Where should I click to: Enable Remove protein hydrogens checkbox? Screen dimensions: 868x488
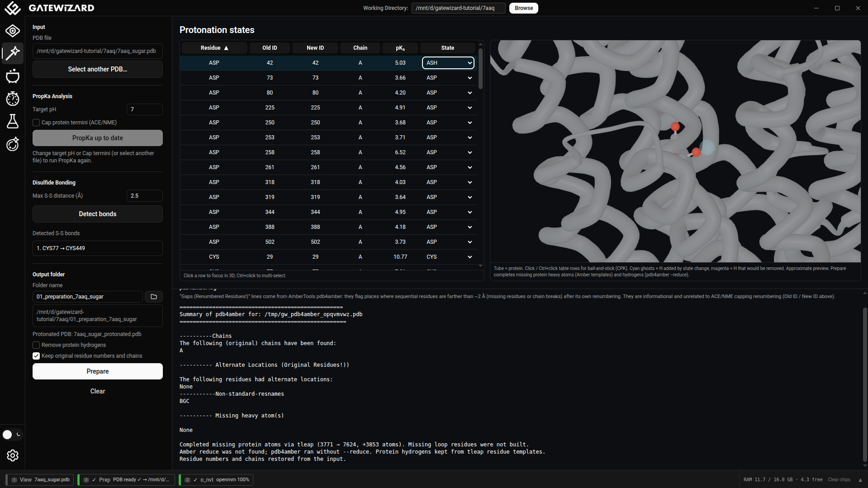point(36,345)
